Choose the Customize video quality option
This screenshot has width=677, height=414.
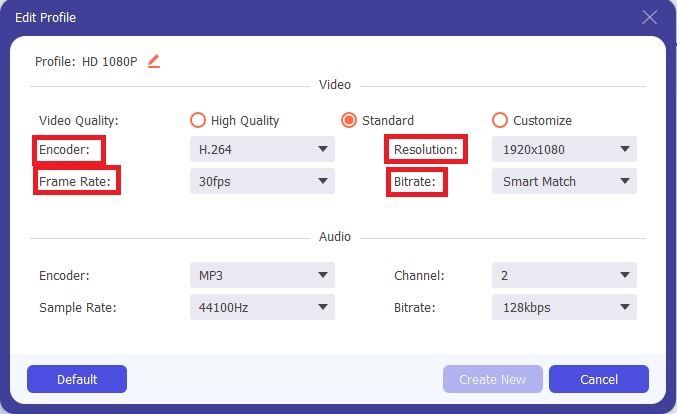tap(500, 120)
